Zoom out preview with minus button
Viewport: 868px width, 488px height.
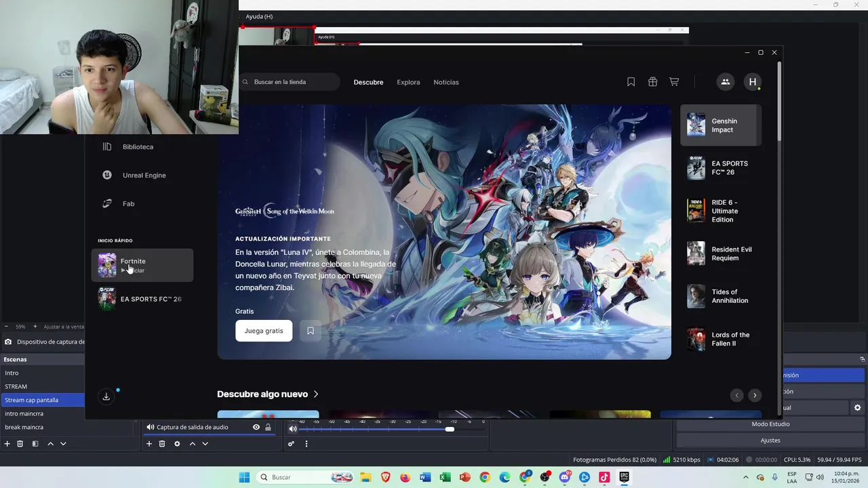(6, 326)
